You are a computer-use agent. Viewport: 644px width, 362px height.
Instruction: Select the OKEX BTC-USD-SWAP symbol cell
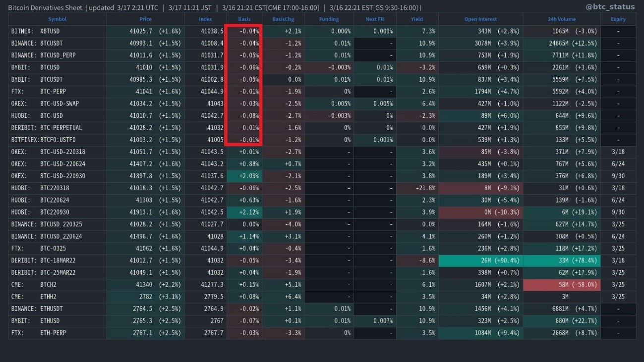coord(58,103)
